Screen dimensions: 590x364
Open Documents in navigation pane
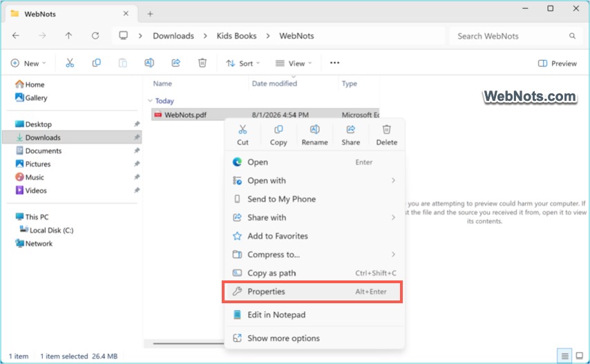click(39, 151)
